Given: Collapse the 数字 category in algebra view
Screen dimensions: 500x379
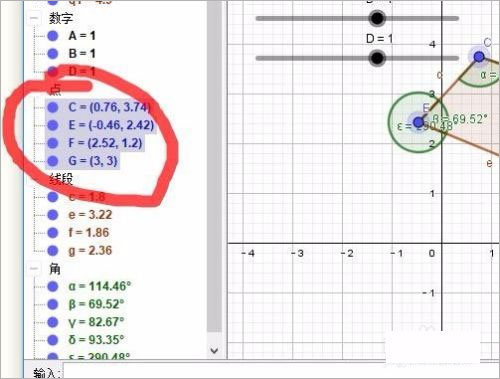Looking at the screenshot, I should (x=33, y=18).
